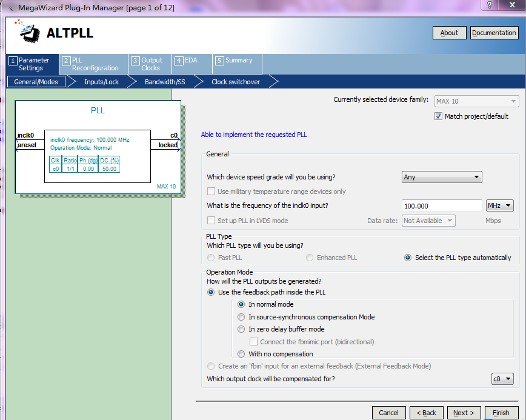The height and width of the screenshot is (420, 526).
Task: Open the MHz frequency unit dropdown
Action: [x=500, y=205]
